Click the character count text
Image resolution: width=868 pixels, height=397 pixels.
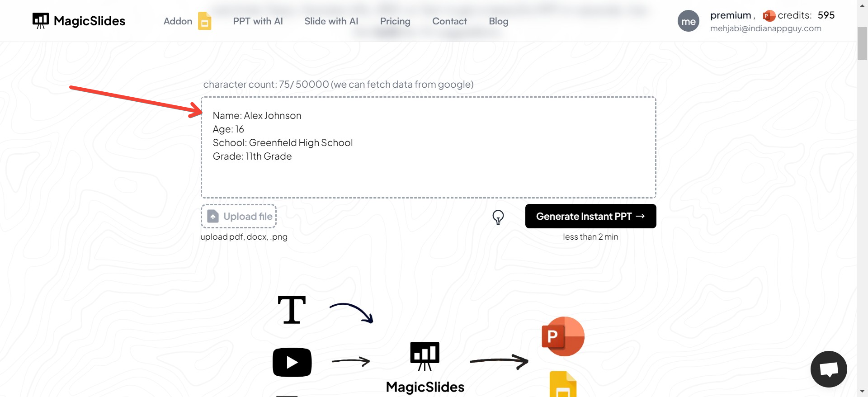pyautogui.click(x=339, y=85)
